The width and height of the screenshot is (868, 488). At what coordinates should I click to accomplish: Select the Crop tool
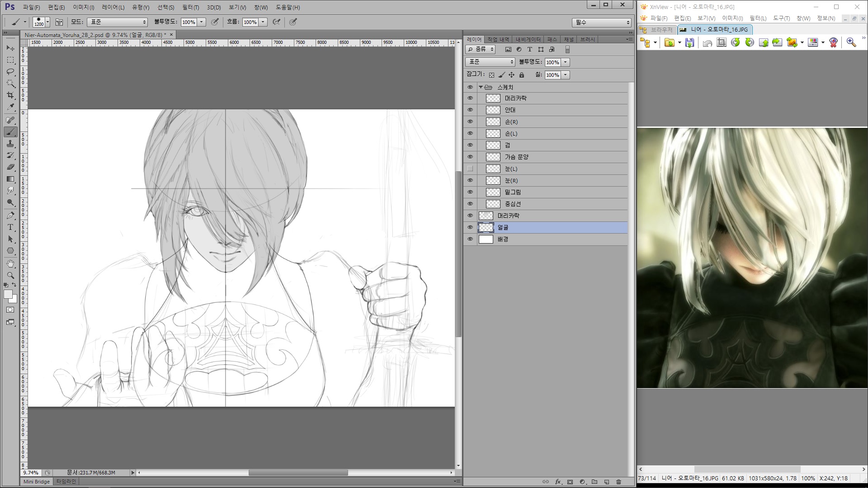10,95
